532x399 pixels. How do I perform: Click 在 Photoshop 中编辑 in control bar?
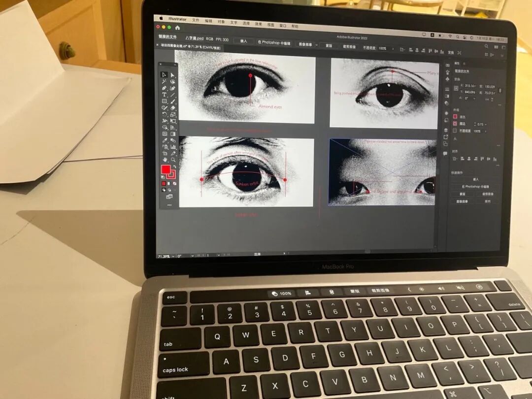[x=274, y=42]
